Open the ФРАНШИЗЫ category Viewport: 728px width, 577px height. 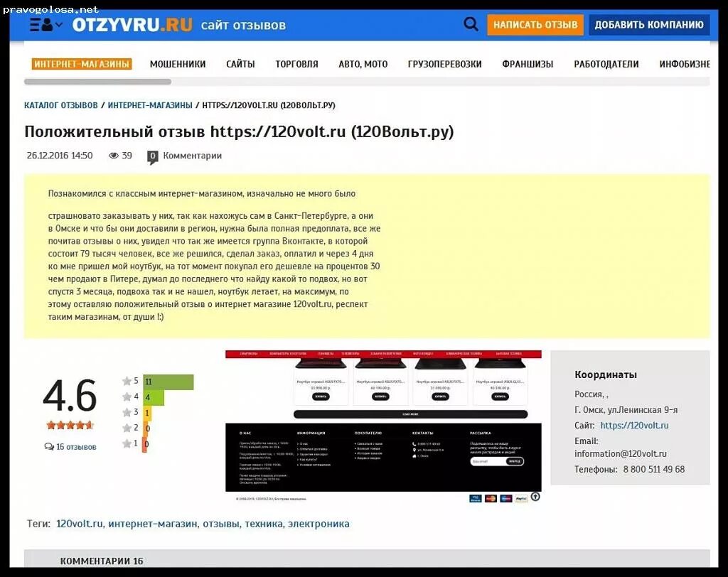[528, 64]
